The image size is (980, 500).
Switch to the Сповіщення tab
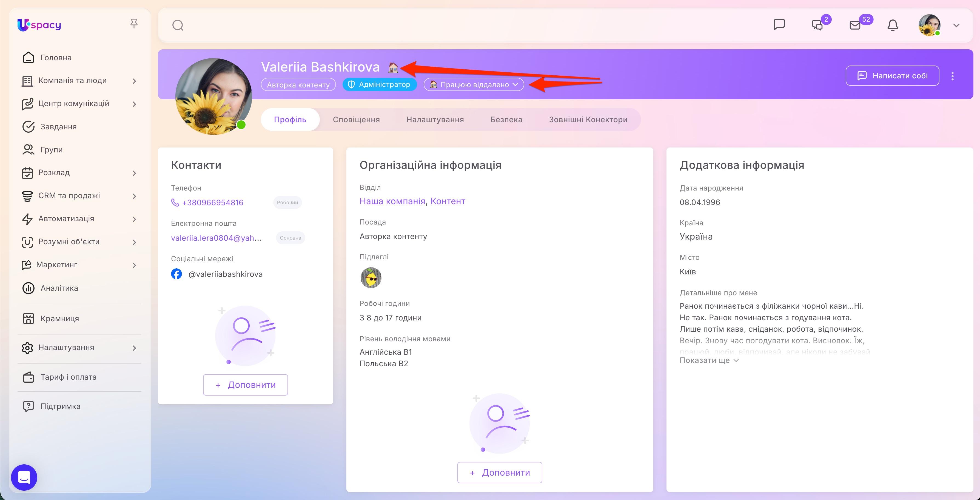click(356, 120)
